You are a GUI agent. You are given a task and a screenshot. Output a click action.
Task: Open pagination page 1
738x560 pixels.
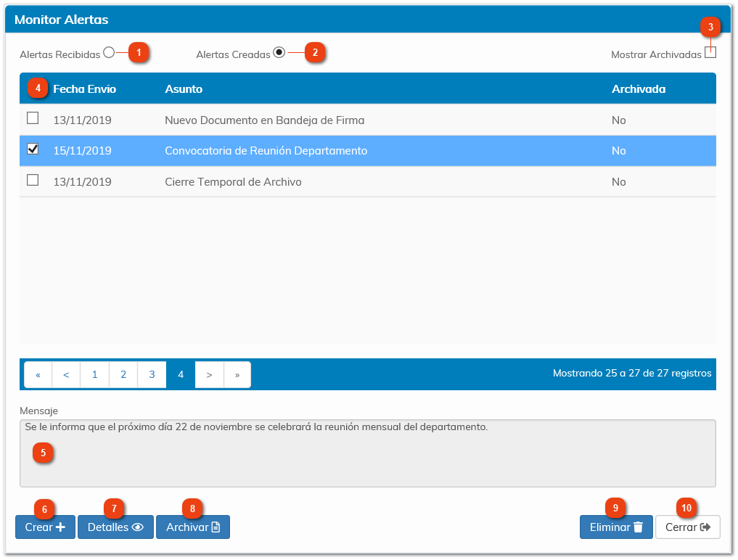(94, 375)
